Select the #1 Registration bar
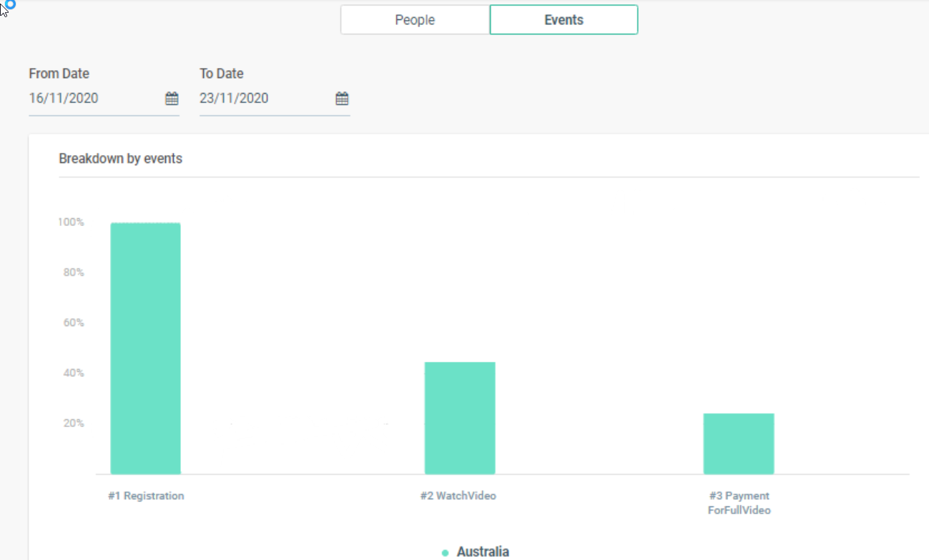 (145, 348)
